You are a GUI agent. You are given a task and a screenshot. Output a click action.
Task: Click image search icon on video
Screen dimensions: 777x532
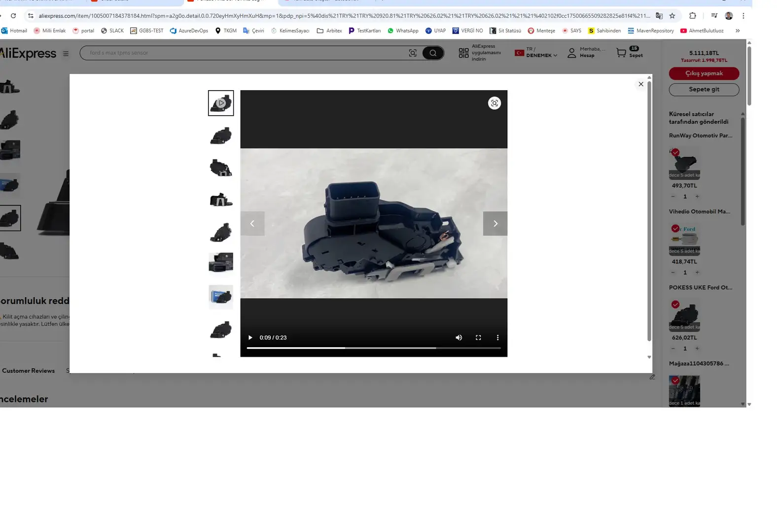[494, 103]
